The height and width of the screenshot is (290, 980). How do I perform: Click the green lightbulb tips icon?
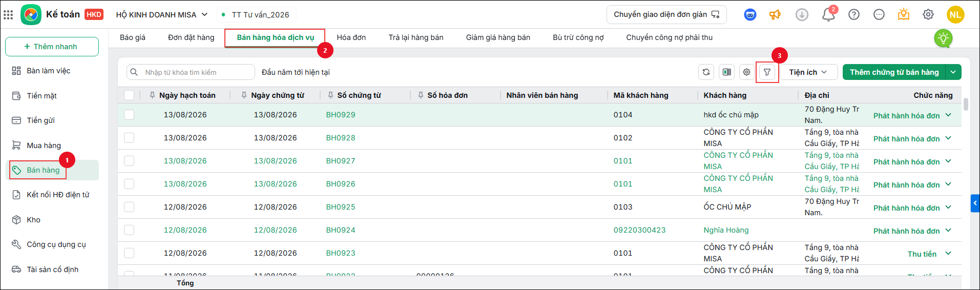click(943, 38)
